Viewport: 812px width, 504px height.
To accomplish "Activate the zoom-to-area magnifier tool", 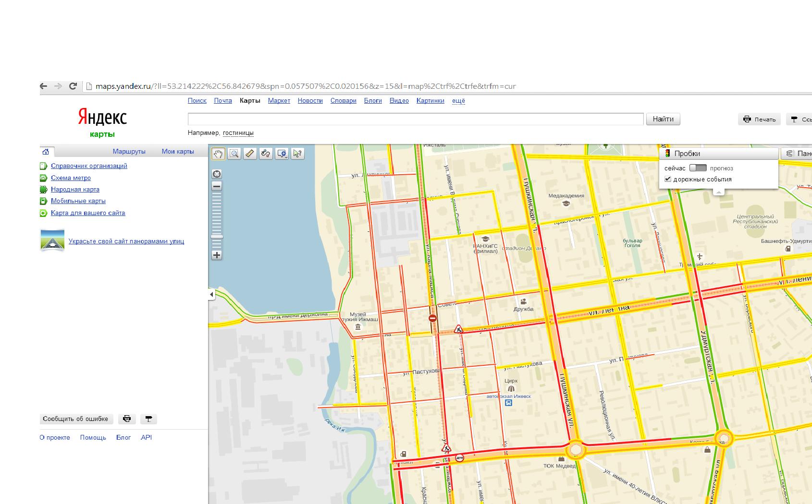I will 234,154.
